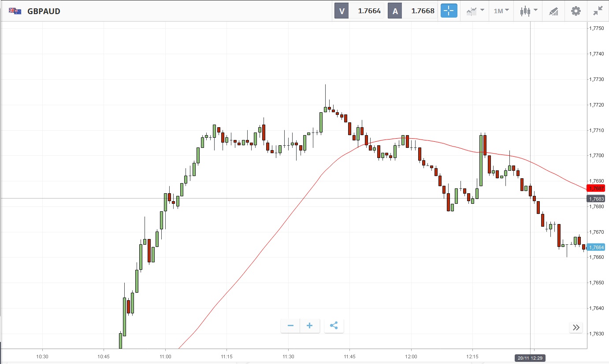The height and width of the screenshot is (364, 609).
Task: Open the indicators and studies dropdown
Action: [475, 11]
